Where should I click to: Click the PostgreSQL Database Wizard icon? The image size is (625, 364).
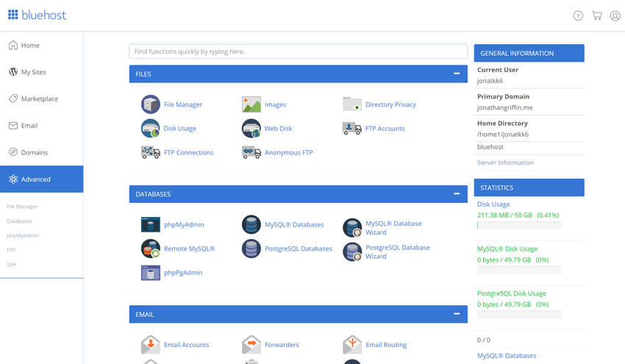pyautogui.click(x=352, y=251)
